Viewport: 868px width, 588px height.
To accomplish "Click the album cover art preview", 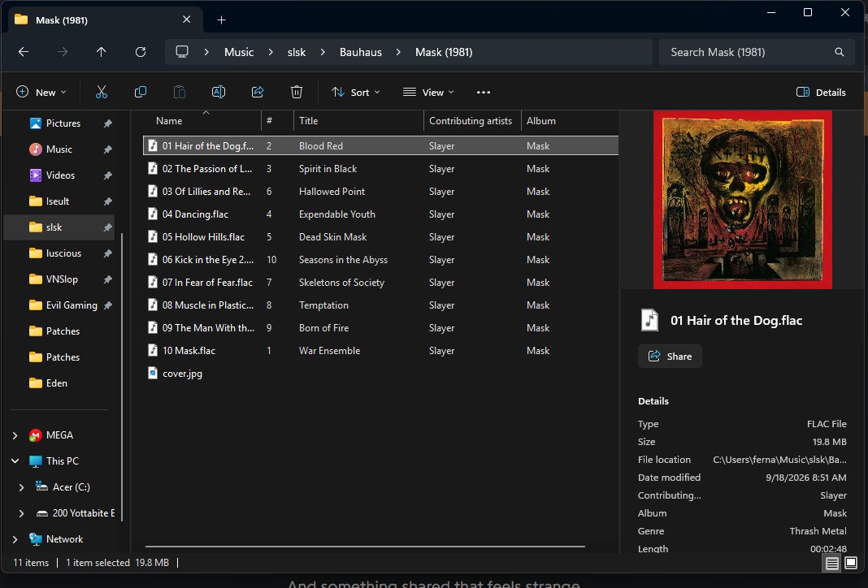I will [742, 200].
